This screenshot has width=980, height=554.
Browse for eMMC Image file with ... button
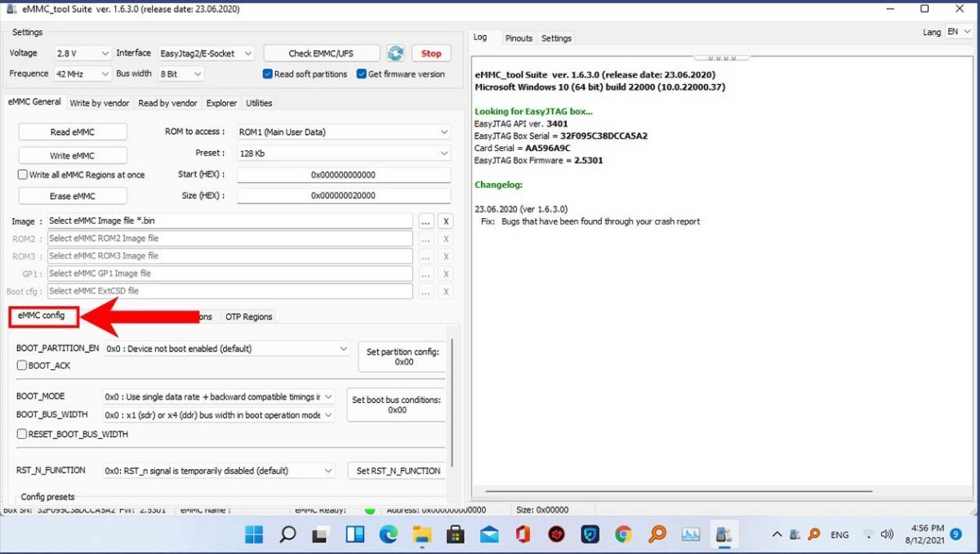click(425, 221)
